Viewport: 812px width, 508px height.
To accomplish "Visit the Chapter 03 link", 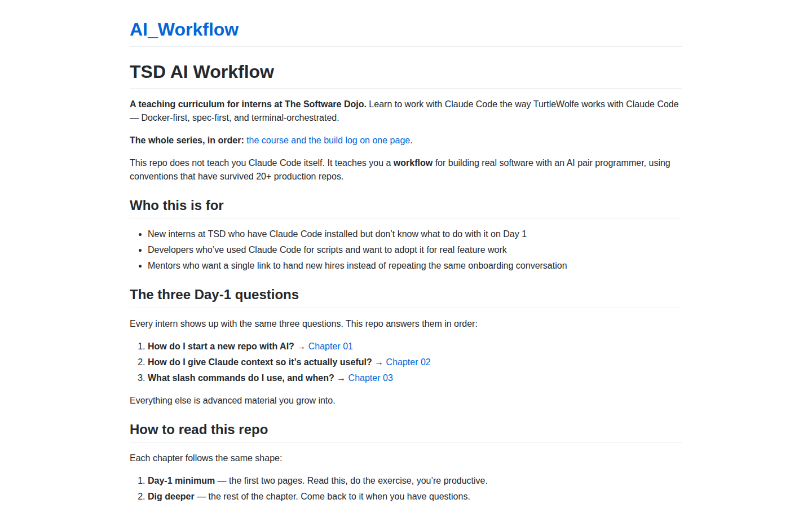I will point(370,378).
